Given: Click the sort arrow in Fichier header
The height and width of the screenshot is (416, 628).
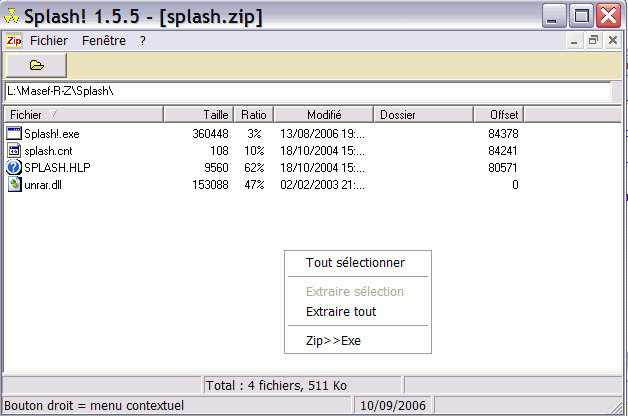Looking at the screenshot, I should point(53,114).
